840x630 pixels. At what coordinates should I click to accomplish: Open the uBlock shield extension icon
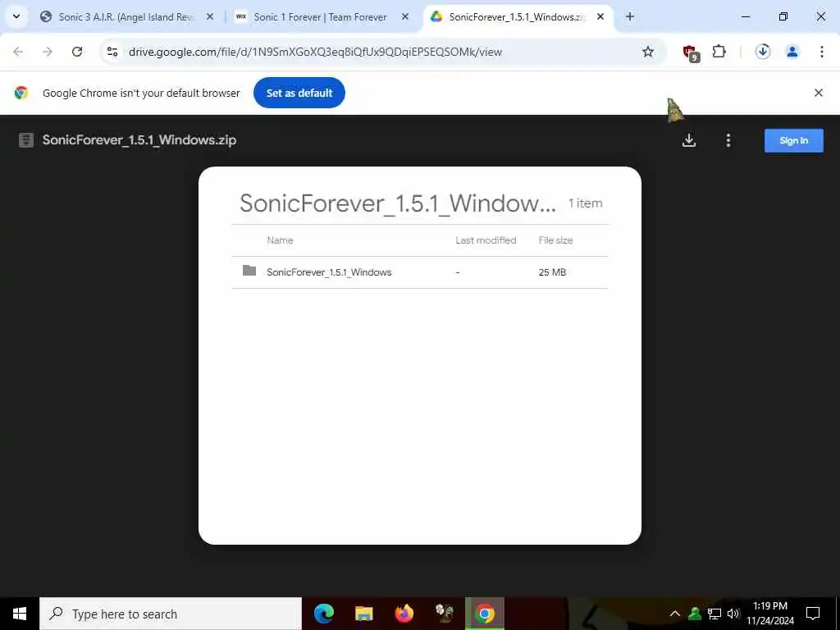coord(691,52)
